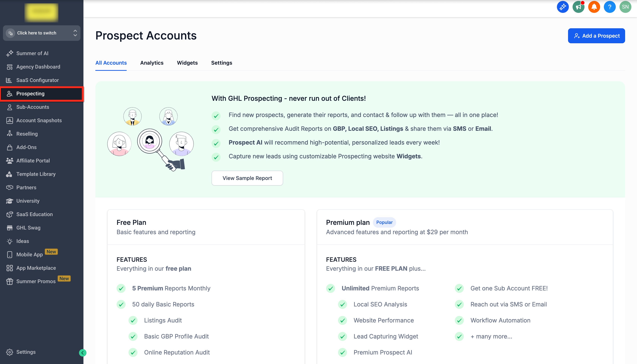Open the Template Library page
Viewport: 637px width, 364px height.
[x=36, y=174]
